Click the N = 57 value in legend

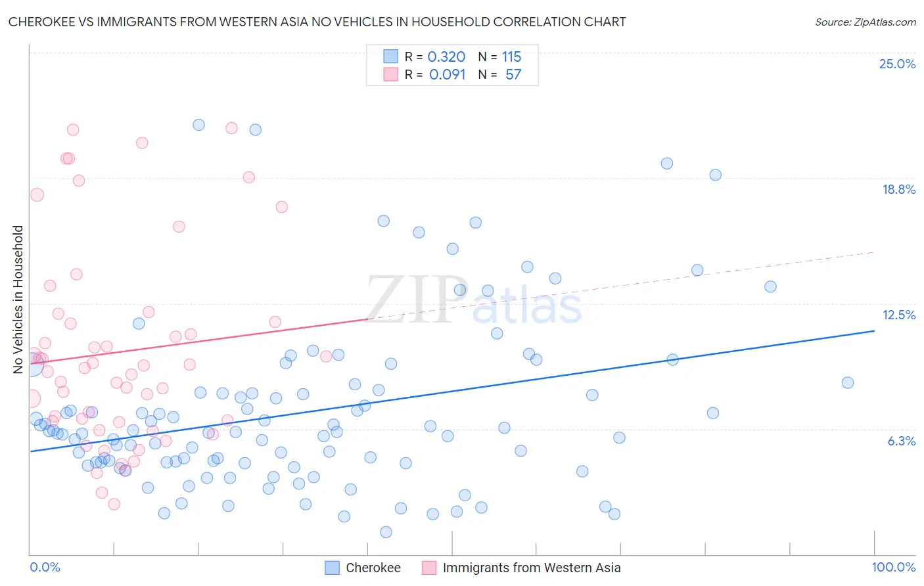(500, 74)
